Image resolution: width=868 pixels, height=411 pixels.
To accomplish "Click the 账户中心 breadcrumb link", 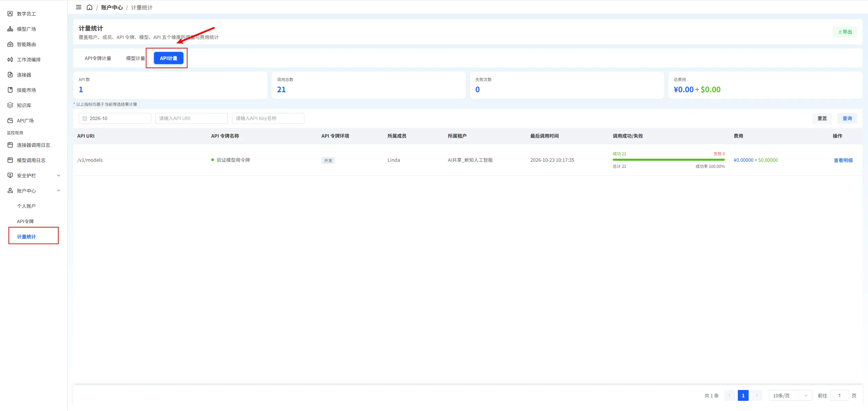I will (112, 7).
